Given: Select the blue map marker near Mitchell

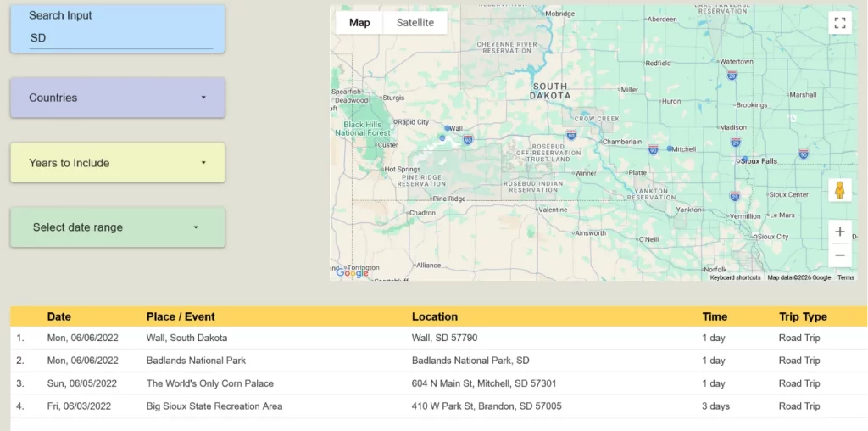Looking at the screenshot, I should (x=670, y=148).
